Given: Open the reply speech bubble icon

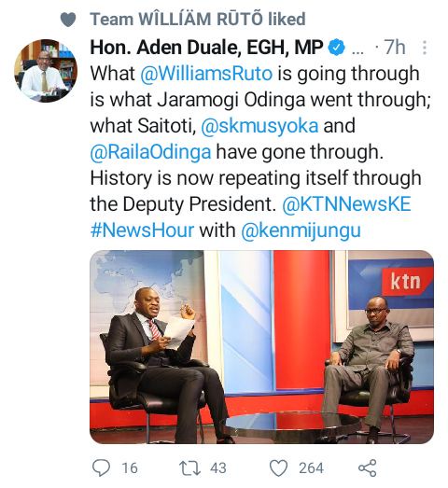Looking at the screenshot, I should coord(101,467).
